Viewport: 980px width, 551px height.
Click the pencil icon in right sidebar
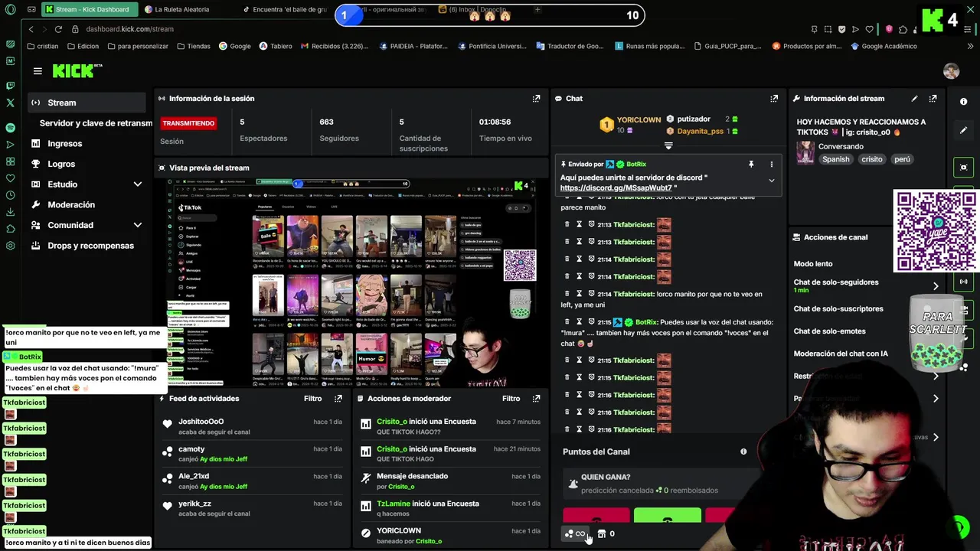(963, 130)
